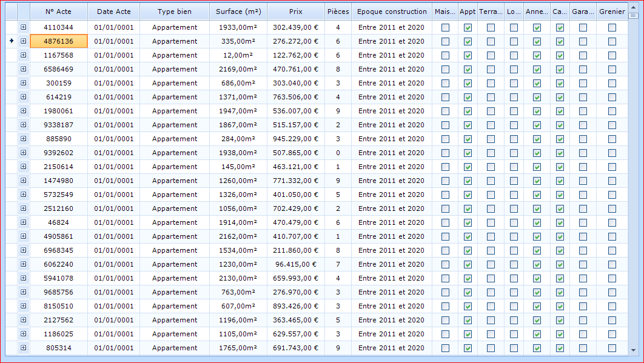Select surface cell 607,00m²
Screen dimensions: 644x363
pos(238,306)
